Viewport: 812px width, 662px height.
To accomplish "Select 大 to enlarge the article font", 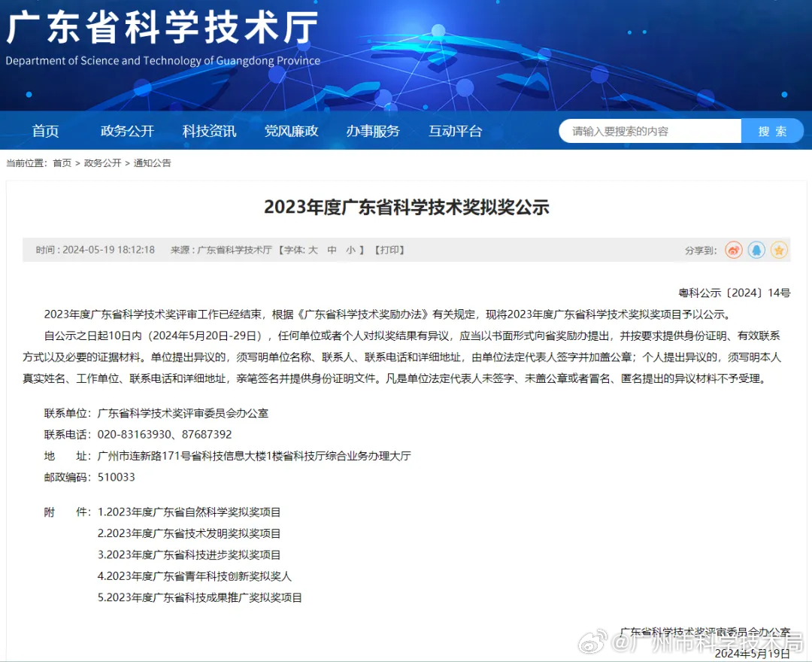I will tap(312, 250).
